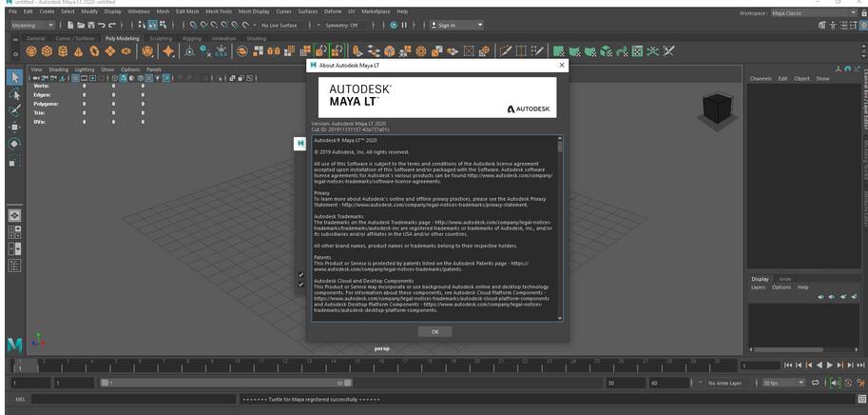Click the Maya M logo at bottom left
This screenshot has height=415, width=868.
(x=15, y=345)
